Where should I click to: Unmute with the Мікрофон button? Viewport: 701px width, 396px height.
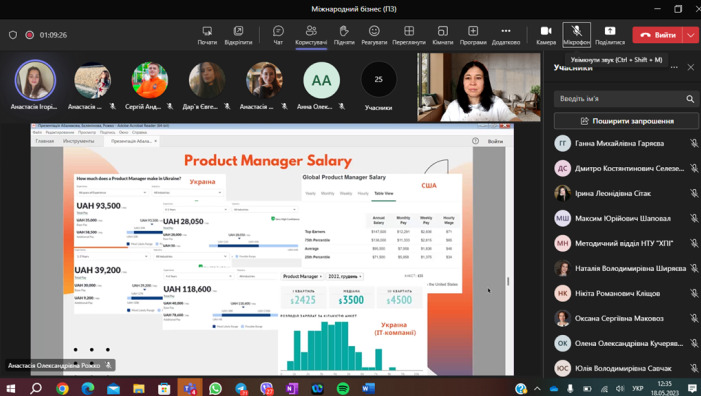tap(576, 35)
